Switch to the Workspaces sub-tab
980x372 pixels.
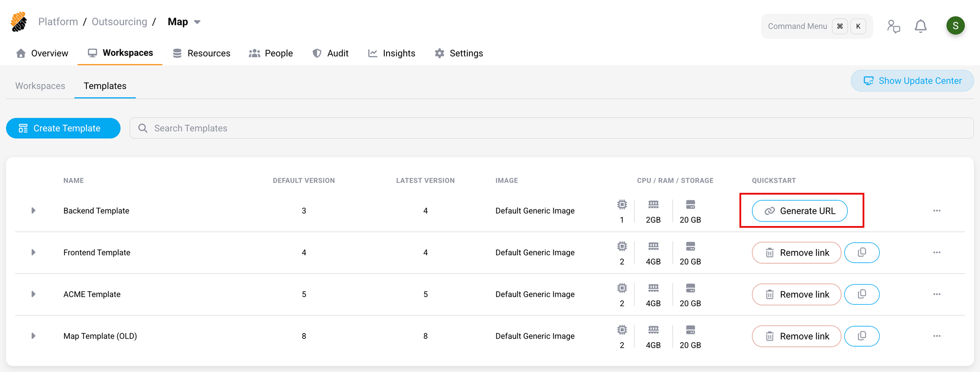[x=40, y=86]
